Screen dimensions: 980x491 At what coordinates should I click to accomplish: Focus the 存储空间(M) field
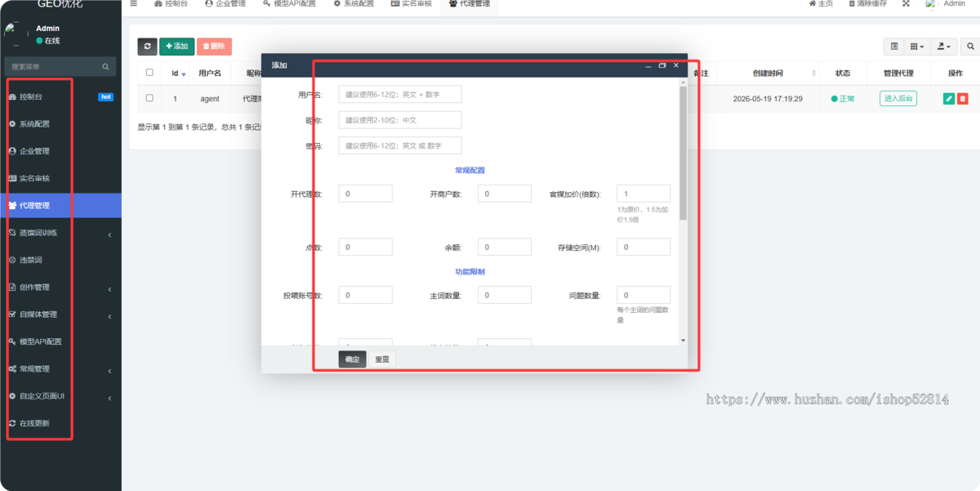click(644, 247)
